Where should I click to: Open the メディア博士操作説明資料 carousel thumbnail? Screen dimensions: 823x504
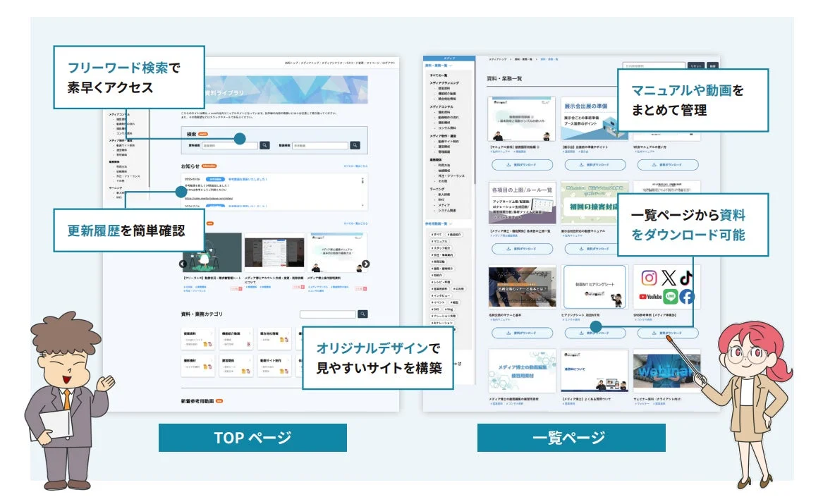click(x=338, y=252)
